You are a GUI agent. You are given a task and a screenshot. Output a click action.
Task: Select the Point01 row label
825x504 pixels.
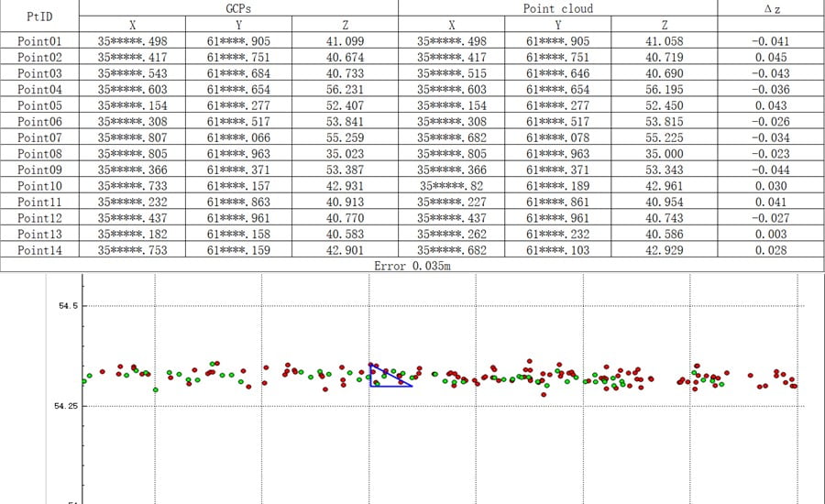39,41
